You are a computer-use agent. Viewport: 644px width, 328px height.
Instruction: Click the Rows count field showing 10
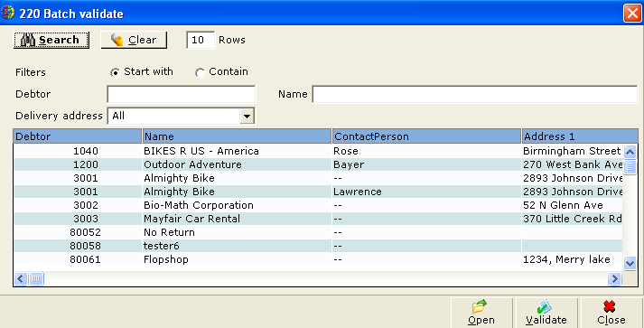pyautogui.click(x=201, y=40)
